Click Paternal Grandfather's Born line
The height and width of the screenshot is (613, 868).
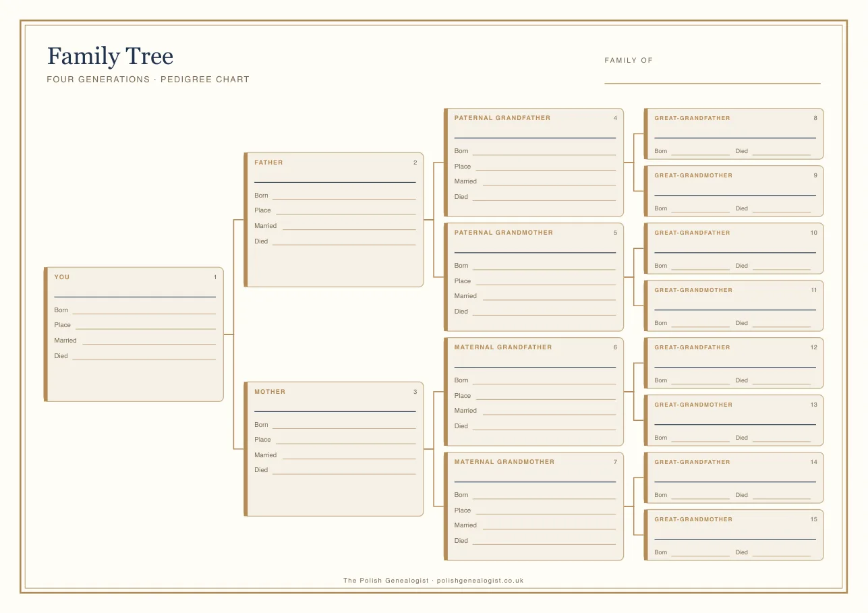pyautogui.click(x=544, y=154)
